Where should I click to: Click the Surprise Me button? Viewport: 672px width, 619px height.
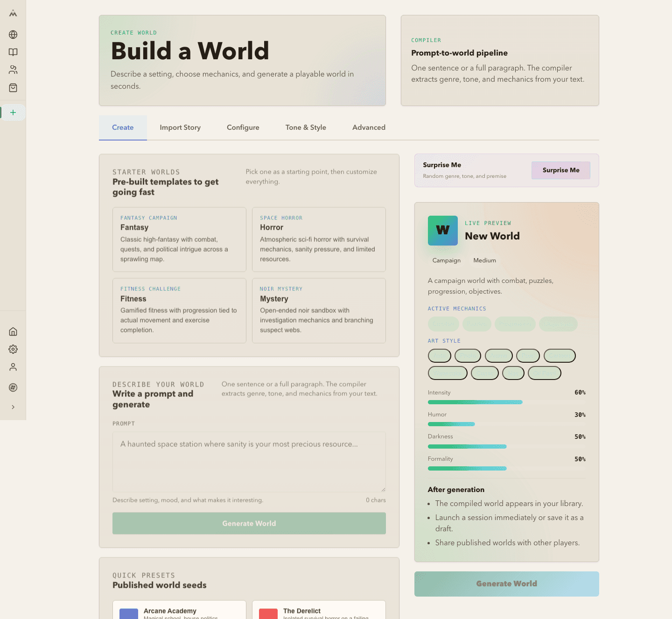coord(560,170)
